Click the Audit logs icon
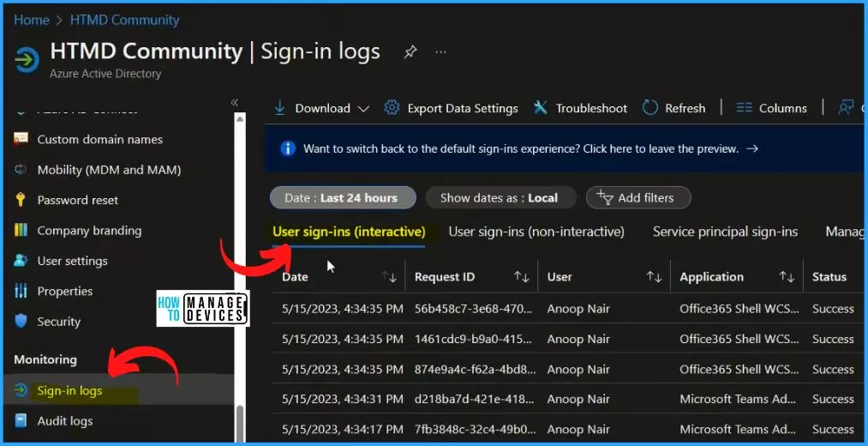 point(21,421)
